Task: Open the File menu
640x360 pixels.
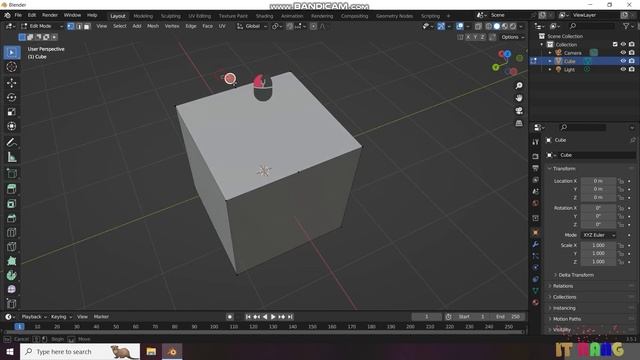Action: pos(18,16)
